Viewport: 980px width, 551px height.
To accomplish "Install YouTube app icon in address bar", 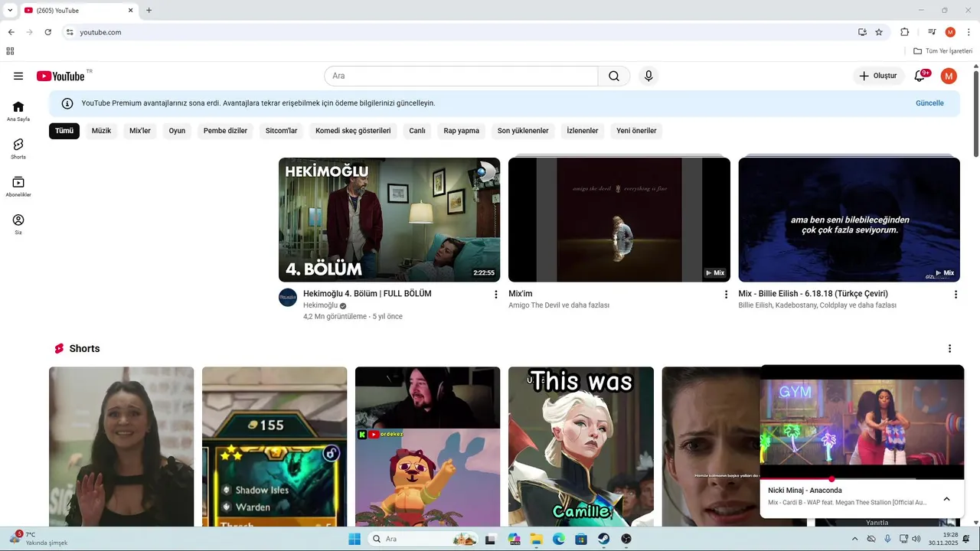I will pos(862,32).
